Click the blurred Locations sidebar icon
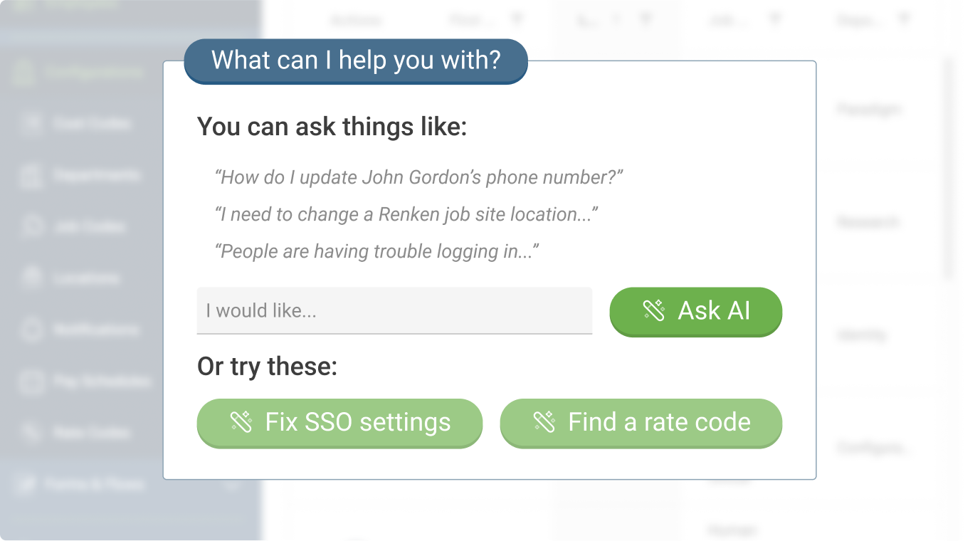The width and height of the screenshot is (980, 541). pyautogui.click(x=31, y=278)
